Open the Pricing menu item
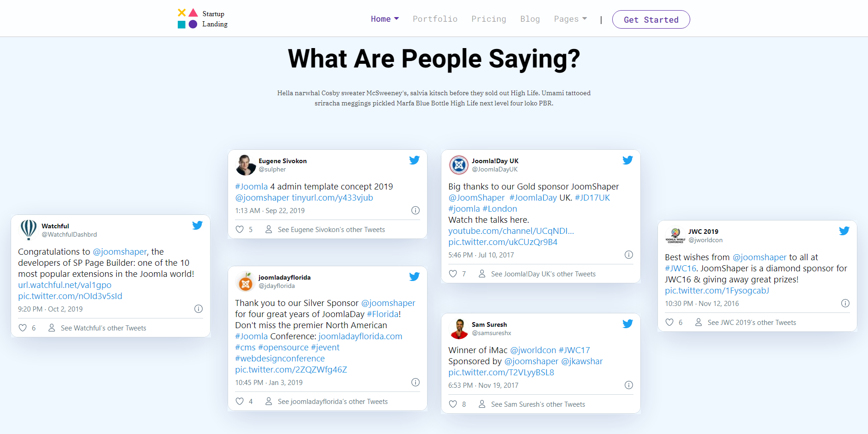The image size is (868, 434). 488,19
